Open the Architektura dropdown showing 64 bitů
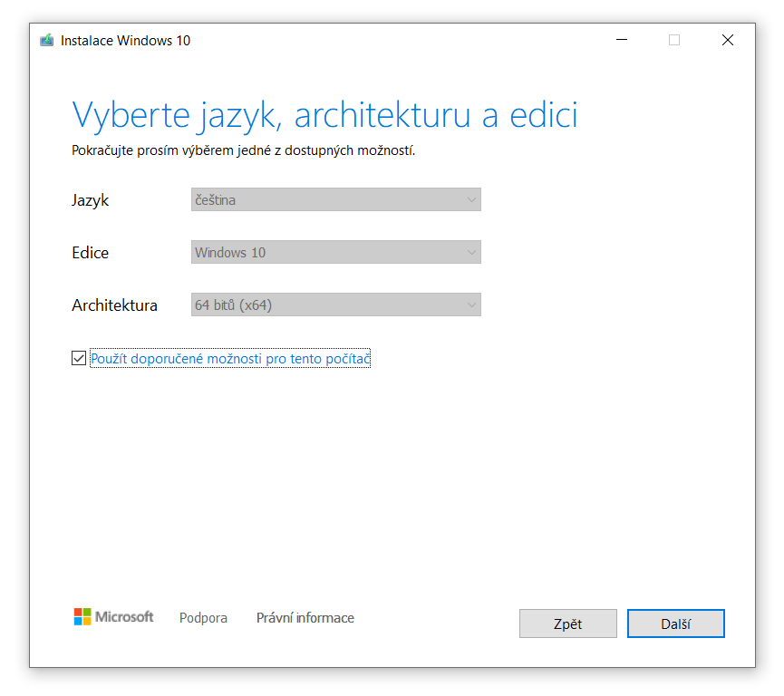The height and width of the screenshot is (696, 784). [336, 304]
